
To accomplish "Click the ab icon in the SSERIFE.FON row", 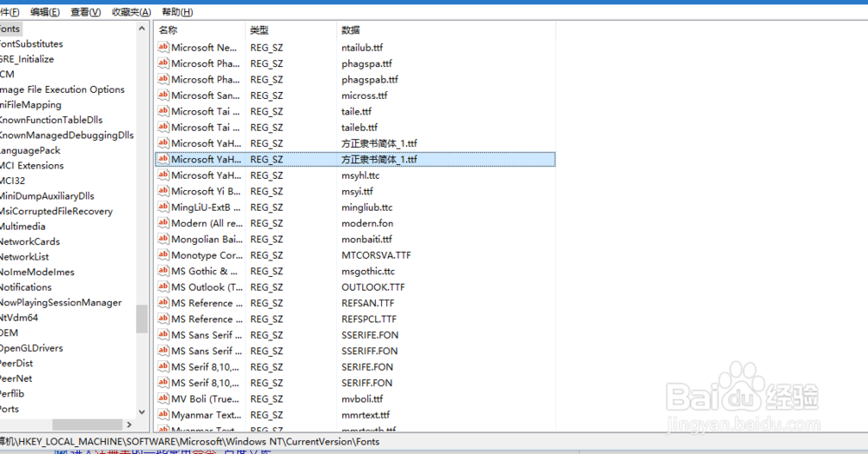I will pos(163,334).
